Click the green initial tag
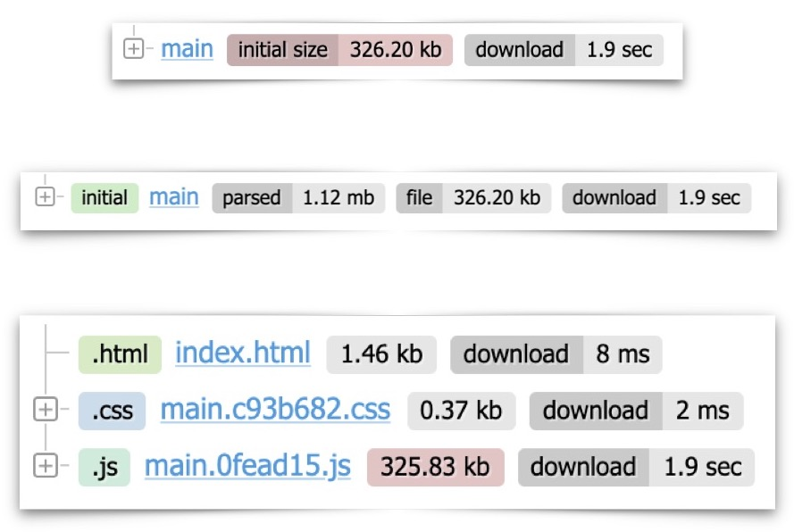Screen dimensions: 794x532 click(104, 197)
